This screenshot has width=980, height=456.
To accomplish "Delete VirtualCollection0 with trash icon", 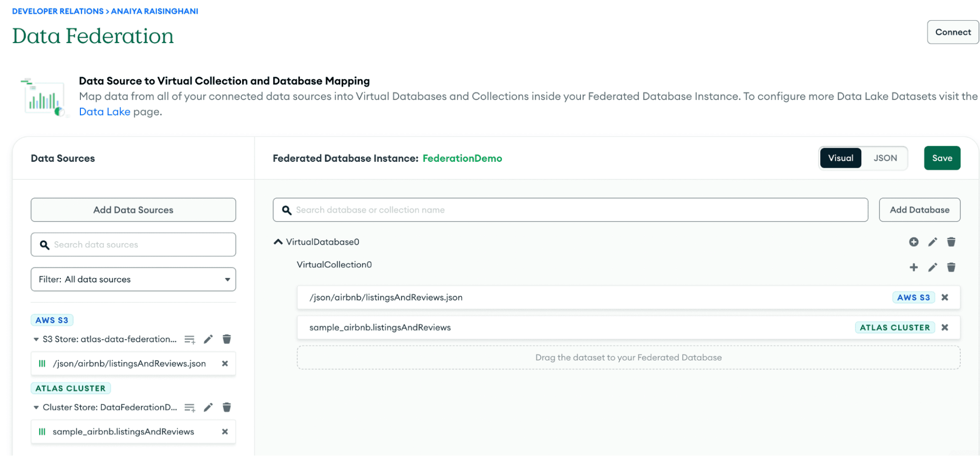I will [x=951, y=267].
